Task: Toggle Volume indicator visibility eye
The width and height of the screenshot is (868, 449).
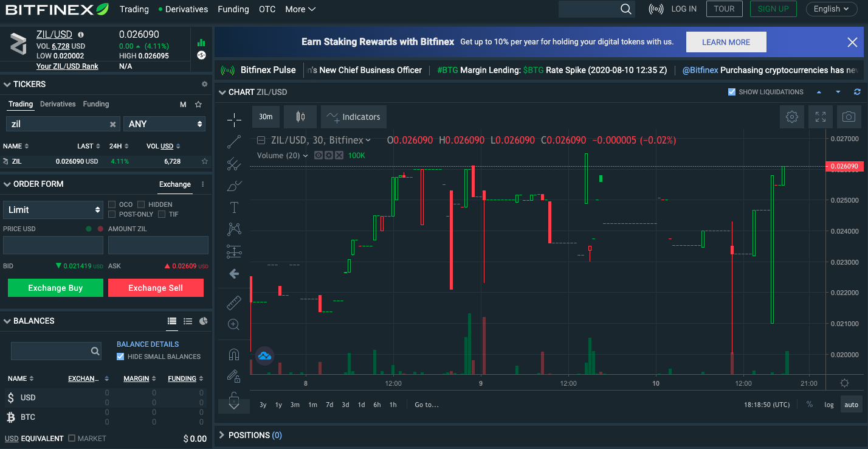Action: click(319, 156)
